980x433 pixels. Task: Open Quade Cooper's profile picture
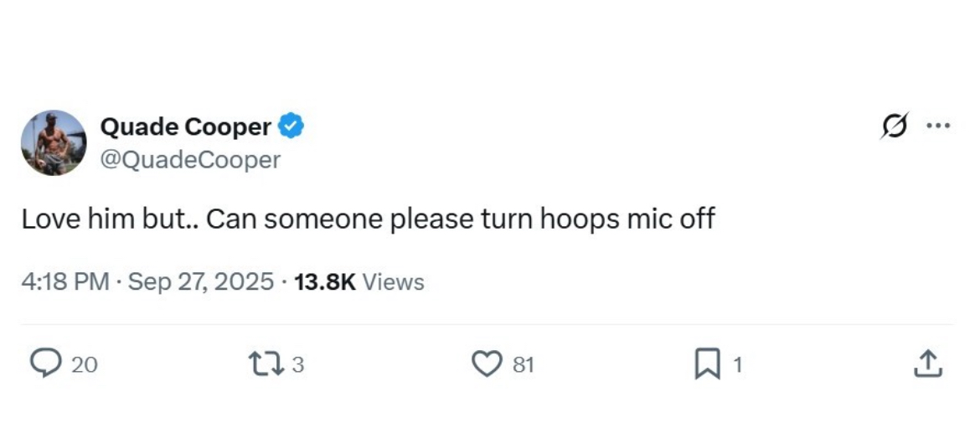pyautogui.click(x=54, y=142)
